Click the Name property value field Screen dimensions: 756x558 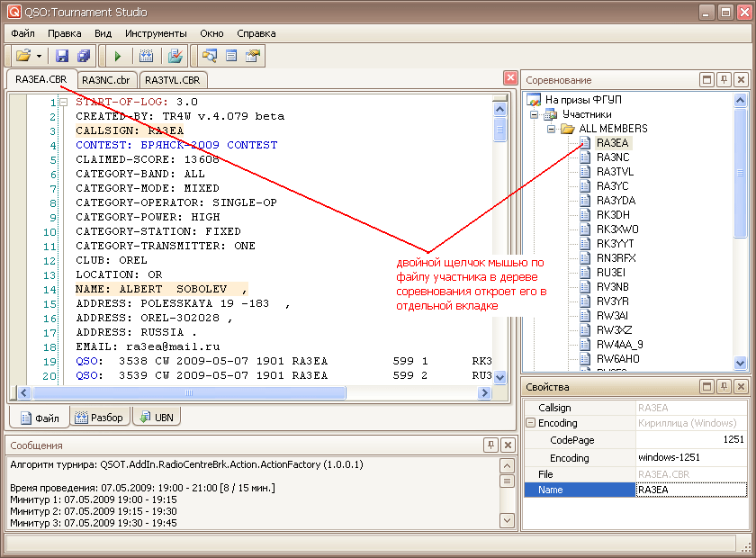[x=689, y=490]
